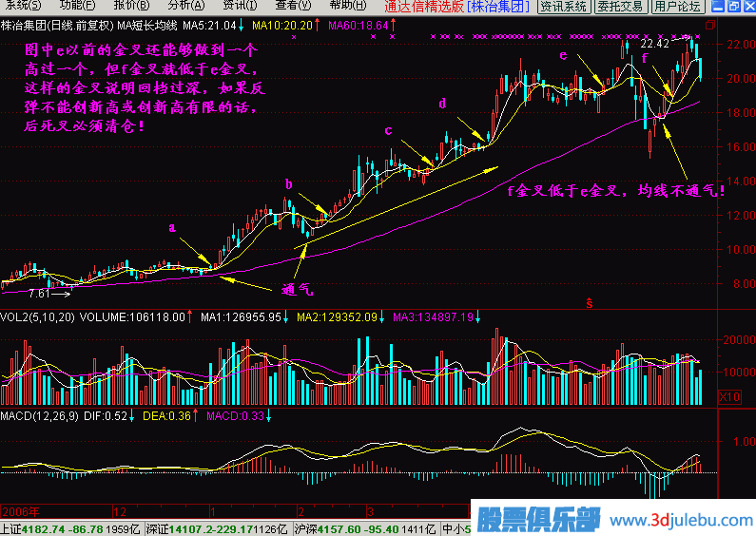The width and height of the screenshot is (756, 536).
Task: Click 上证 index in status bar
Action: click(x=10, y=528)
